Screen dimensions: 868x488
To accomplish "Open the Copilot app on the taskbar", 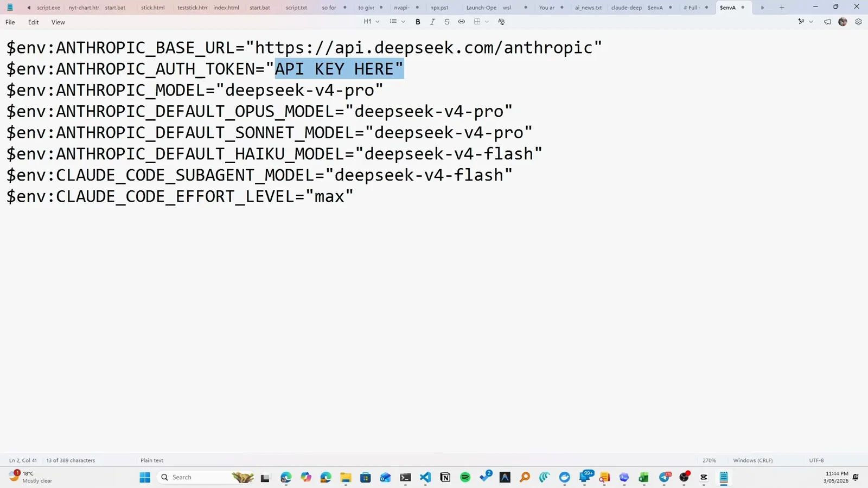I will (306, 477).
